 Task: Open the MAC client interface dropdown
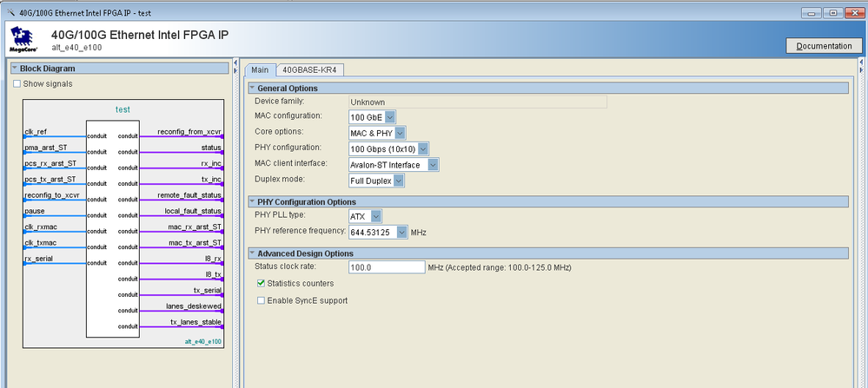(x=433, y=165)
